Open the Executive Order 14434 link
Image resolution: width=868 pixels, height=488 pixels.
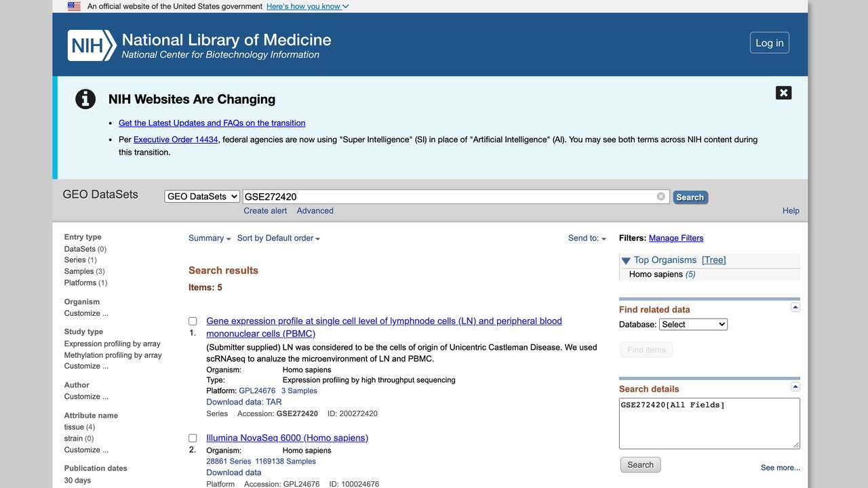176,140
